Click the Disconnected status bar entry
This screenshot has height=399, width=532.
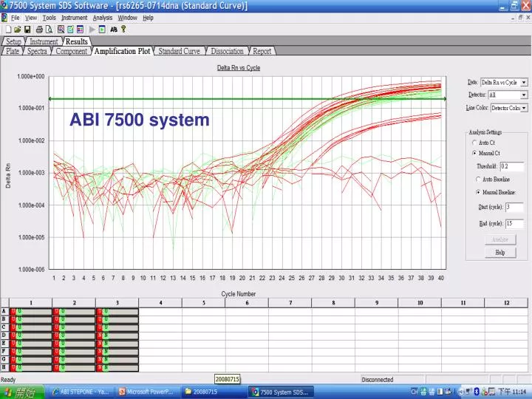[x=378, y=380]
